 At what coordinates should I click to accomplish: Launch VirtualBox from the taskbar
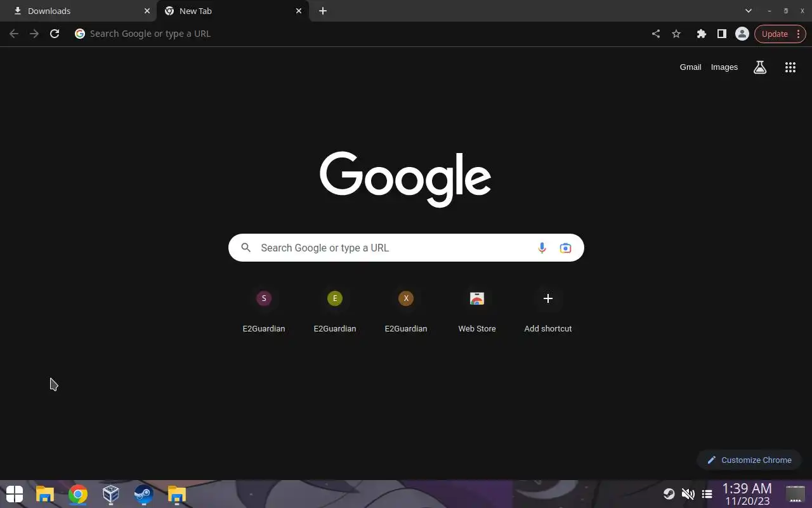[111, 494]
